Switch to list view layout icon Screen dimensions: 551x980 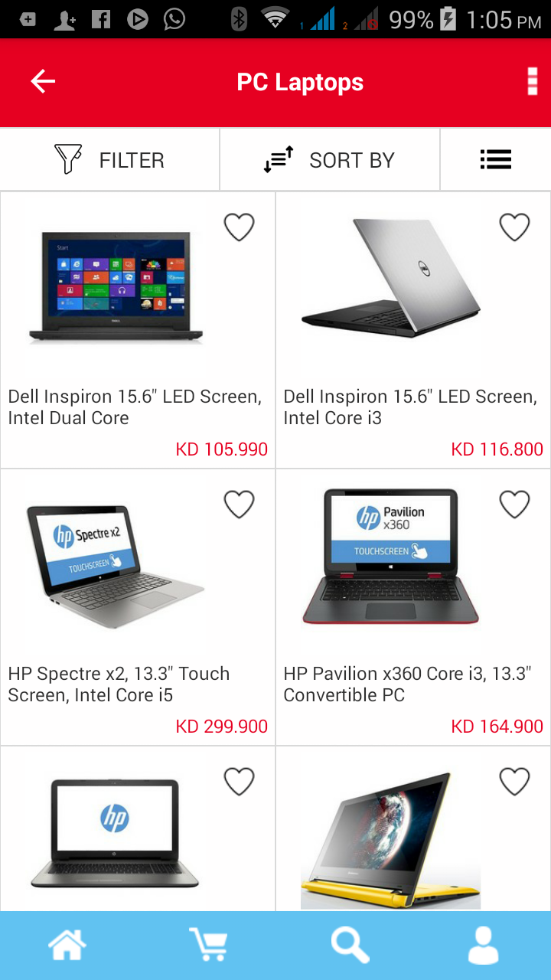(495, 159)
